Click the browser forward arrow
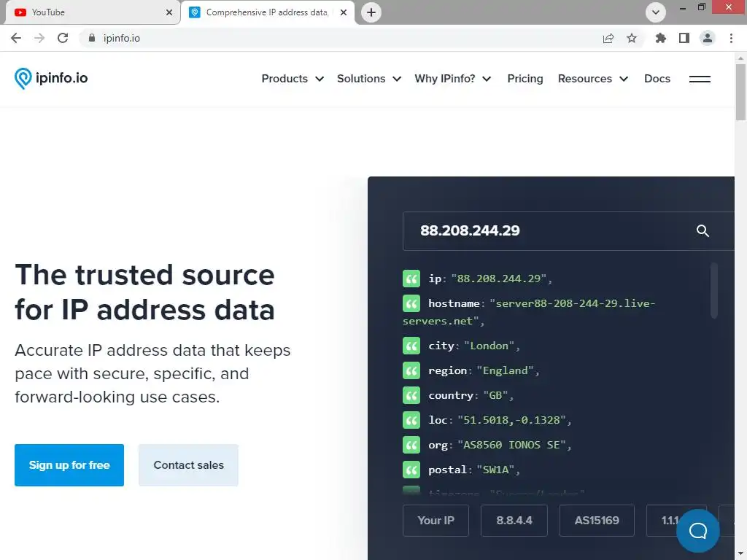Viewport: 747px width, 560px height. [39, 38]
